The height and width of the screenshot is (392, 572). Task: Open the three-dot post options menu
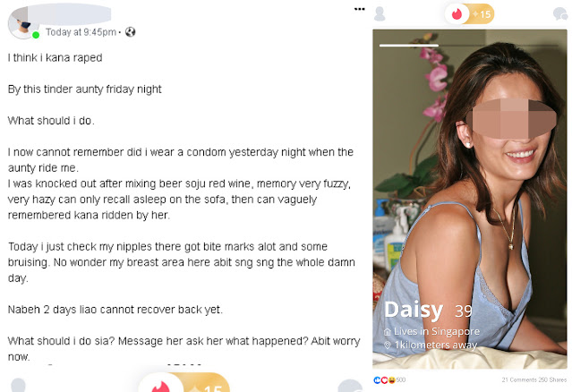[x=359, y=9]
